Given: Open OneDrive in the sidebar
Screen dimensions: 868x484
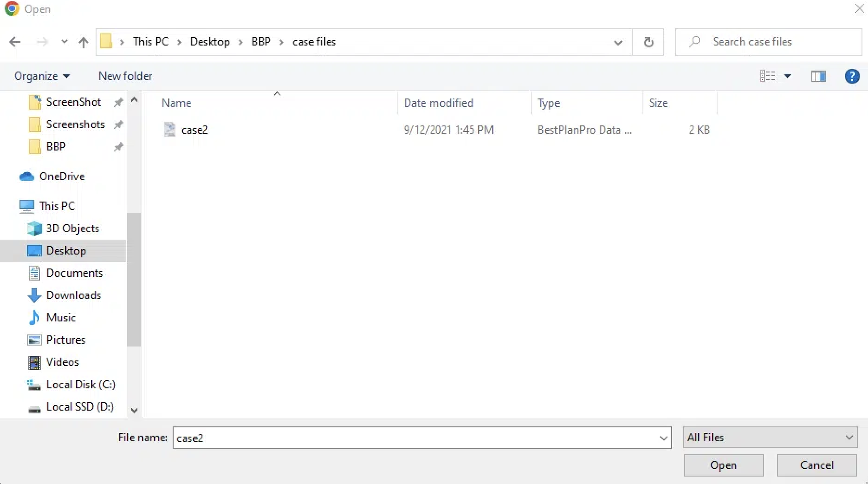Looking at the screenshot, I should (x=62, y=177).
